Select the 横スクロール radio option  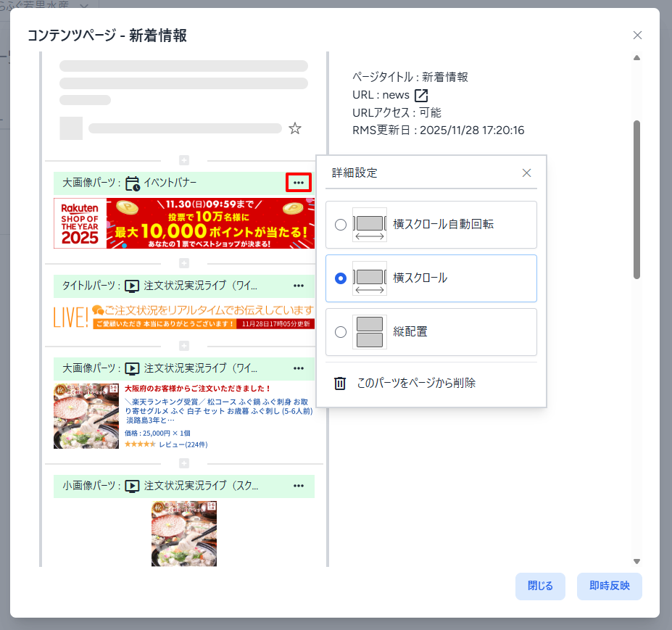tap(341, 278)
